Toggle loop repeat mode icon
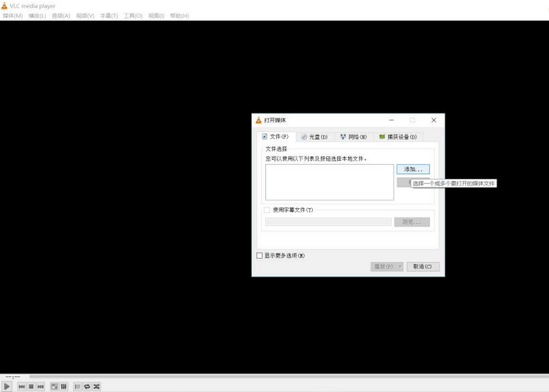The height and width of the screenshot is (392, 549). tap(87, 387)
